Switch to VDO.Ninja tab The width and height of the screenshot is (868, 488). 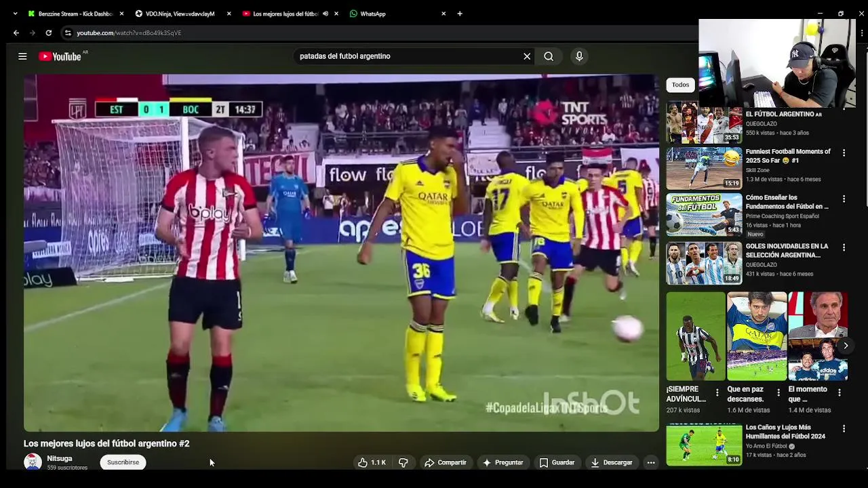point(180,14)
